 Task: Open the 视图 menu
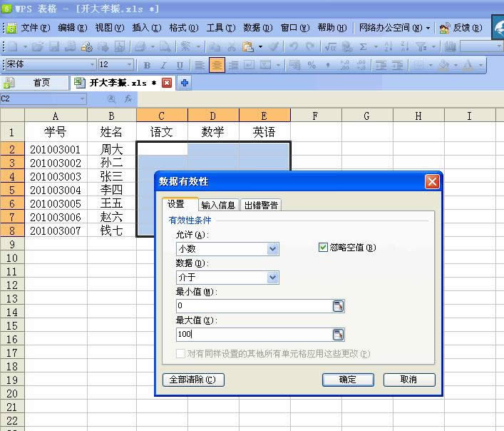109,28
